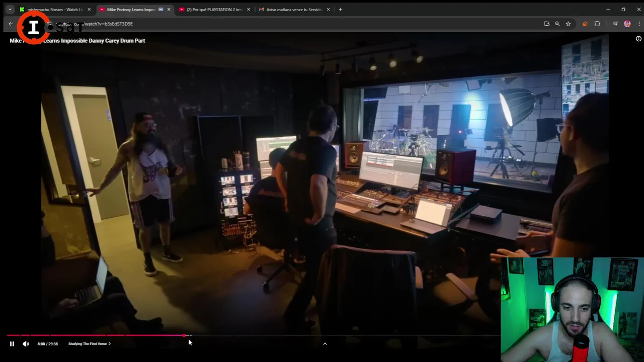Click the video title 'Learns Impossible Danny Carey Drum Part'

point(94,41)
